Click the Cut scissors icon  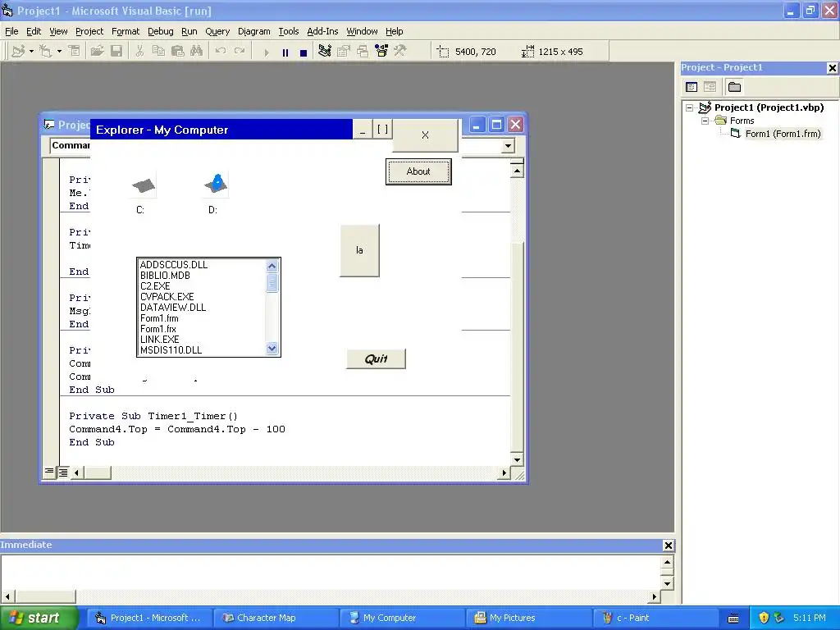point(139,52)
